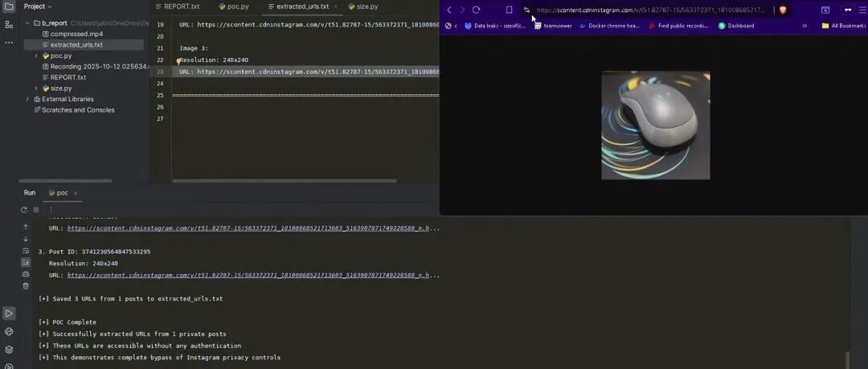Click the Down the stack trace arrow

(x=26, y=239)
